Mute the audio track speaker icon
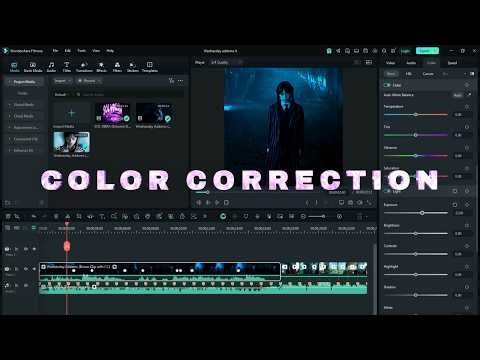Image resolution: width=480 pixels, height=360 pixels. click(x=26, y=285)
